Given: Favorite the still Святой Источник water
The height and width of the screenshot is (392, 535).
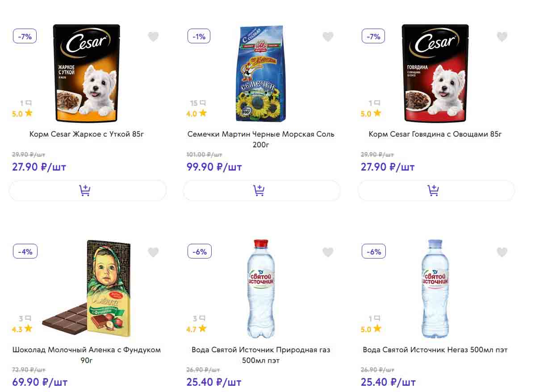Looking at the screenshot, I should click(x=502, y=252).
